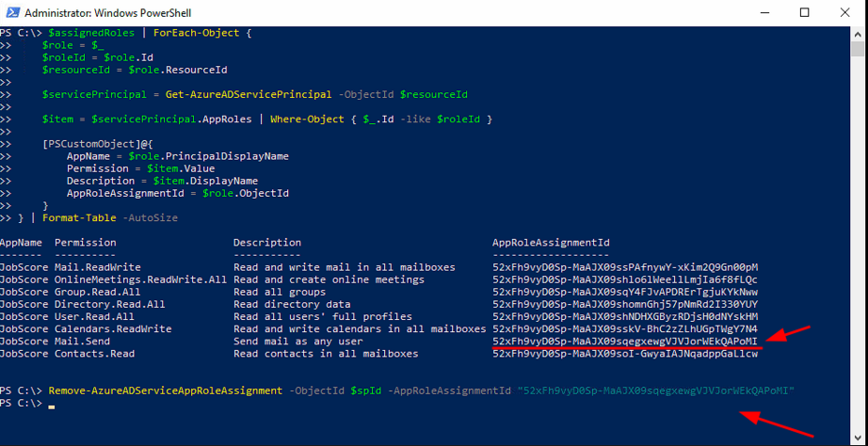Viewport: 868px width, 446px height.
Task: Click the assignment ID ending in LmjIa6f8fLQc
Action: click(625, 279)
